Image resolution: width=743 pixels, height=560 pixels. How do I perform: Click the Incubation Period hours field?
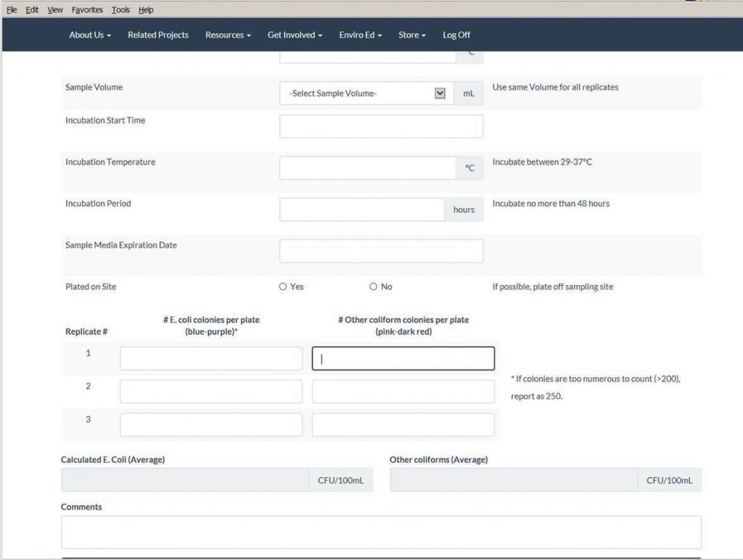(361, 210)
